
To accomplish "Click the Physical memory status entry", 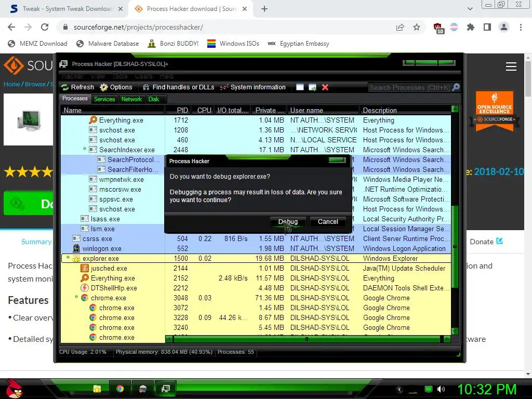I will coord(164,352).
